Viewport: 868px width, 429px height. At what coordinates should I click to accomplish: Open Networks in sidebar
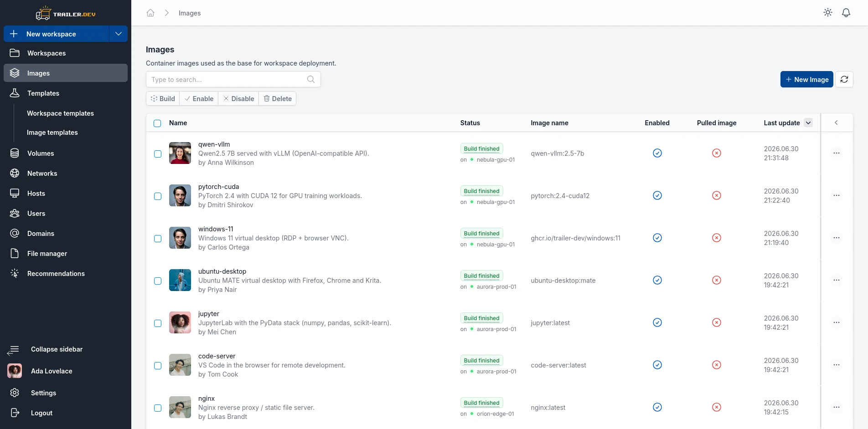66,173
